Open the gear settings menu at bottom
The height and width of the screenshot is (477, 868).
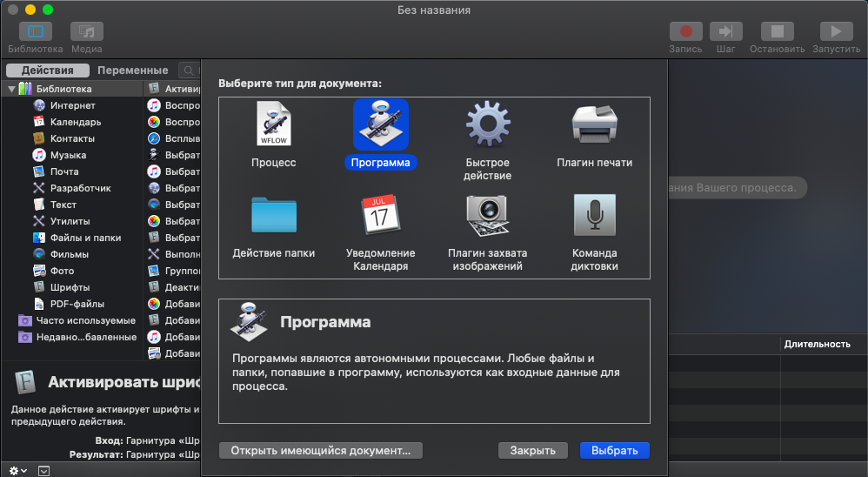coord(17,470)
